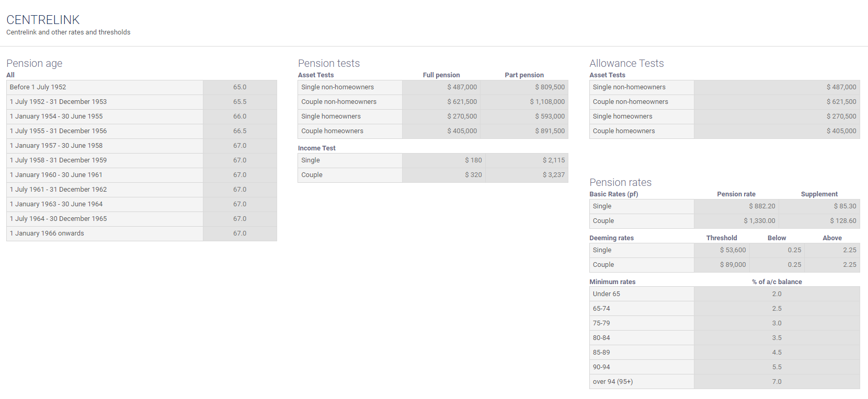Image resolution: width=868 pixels, height=399 pixels.
Task: Click the $ 85.30 supplement value
Action: click(819, 206)
